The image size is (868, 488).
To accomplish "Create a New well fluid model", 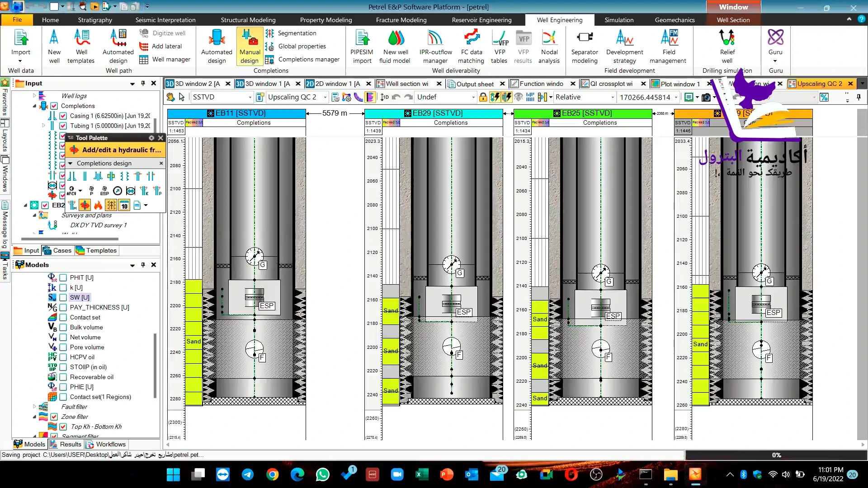I will tap(395, 47).
